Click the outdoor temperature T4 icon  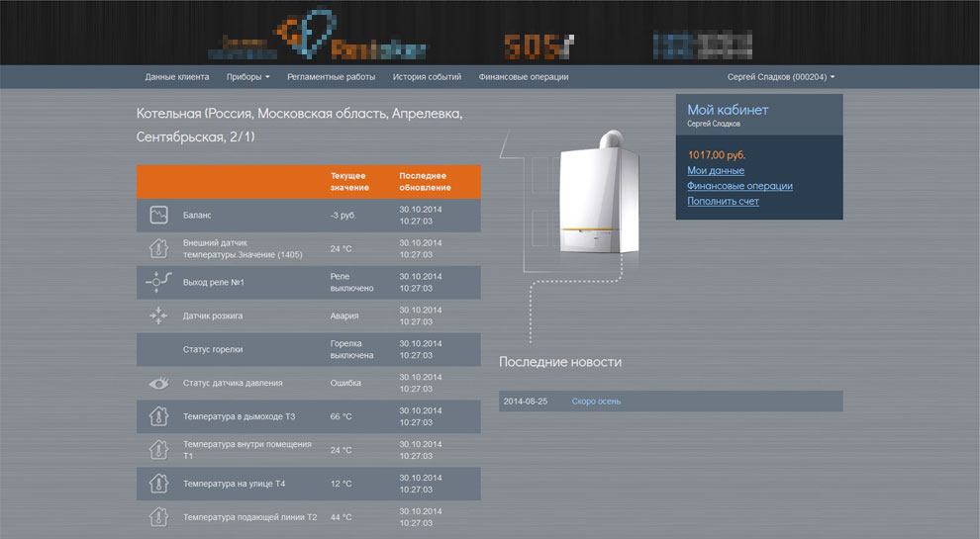click(x=158, y=484)
